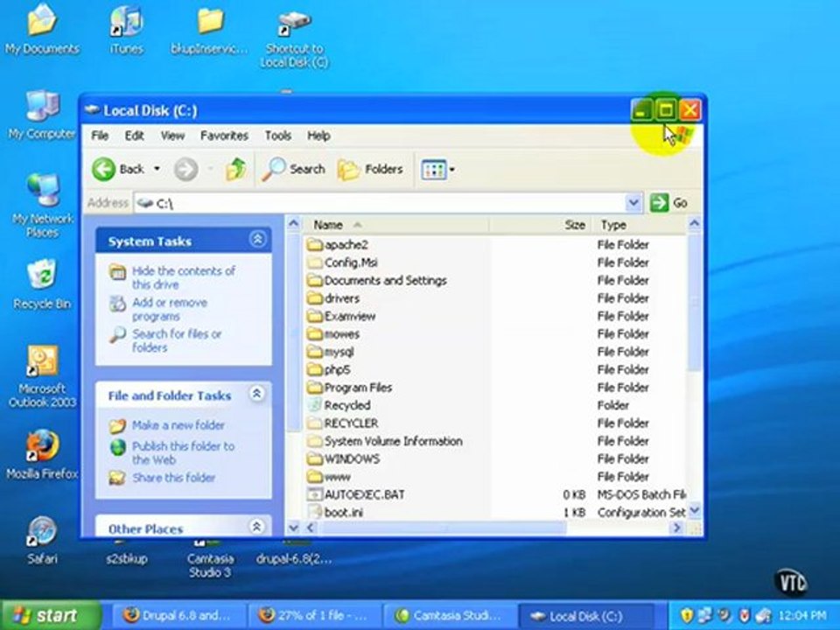Screen dimensions: 840x630
Task: Select My Computer desktop icon
Action: coord(42,115)
